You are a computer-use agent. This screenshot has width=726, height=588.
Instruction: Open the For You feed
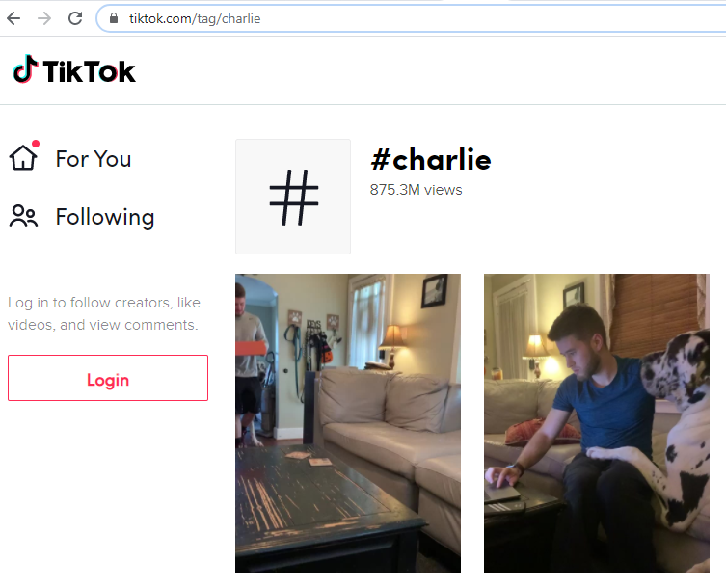click(x=94, y=159)
